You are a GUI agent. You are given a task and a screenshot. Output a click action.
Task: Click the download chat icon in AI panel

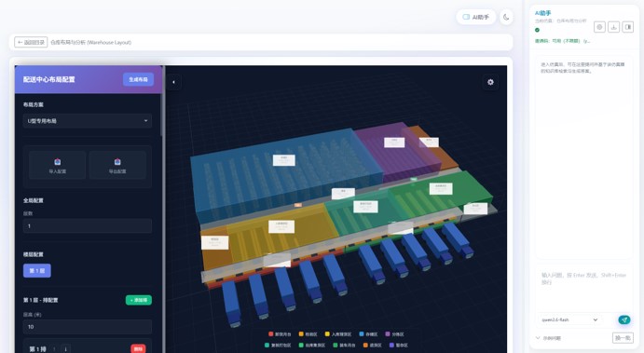point(613,27)
